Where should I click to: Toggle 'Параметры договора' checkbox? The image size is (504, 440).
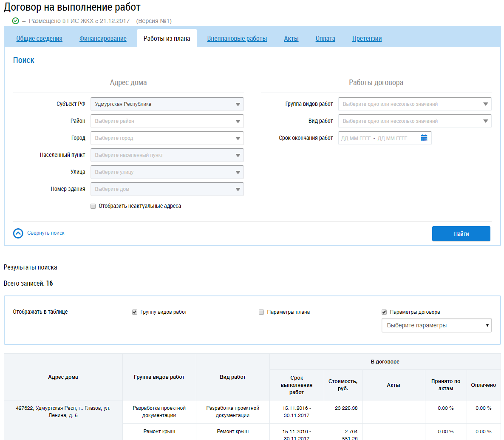[x=384, y=312]
